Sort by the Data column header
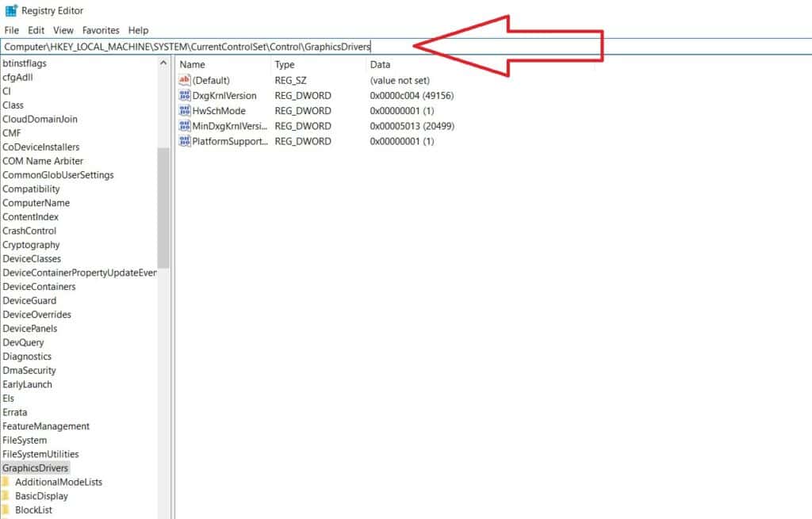The width and height of the screenshot is (812, 519). point(380,64)
